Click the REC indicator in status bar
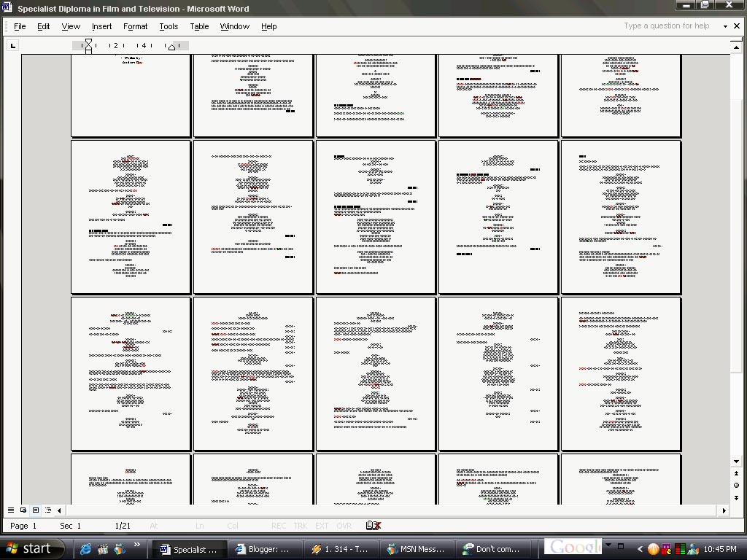 point(279,526)
